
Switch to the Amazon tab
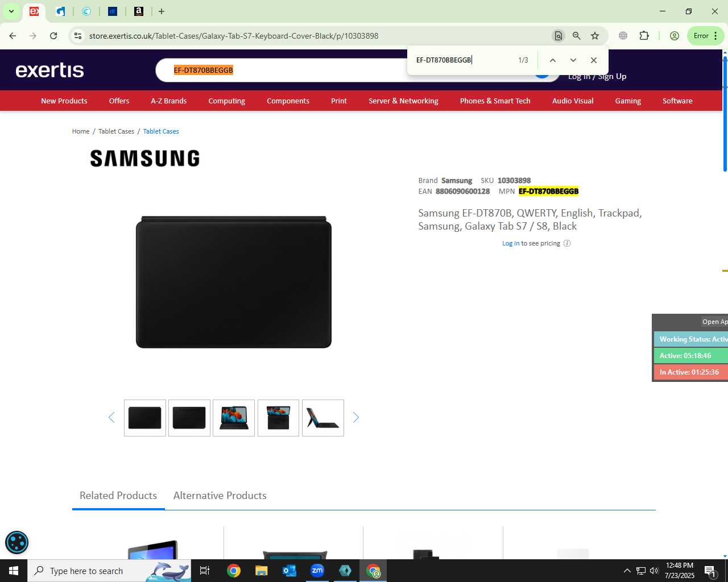pos(139,11)
